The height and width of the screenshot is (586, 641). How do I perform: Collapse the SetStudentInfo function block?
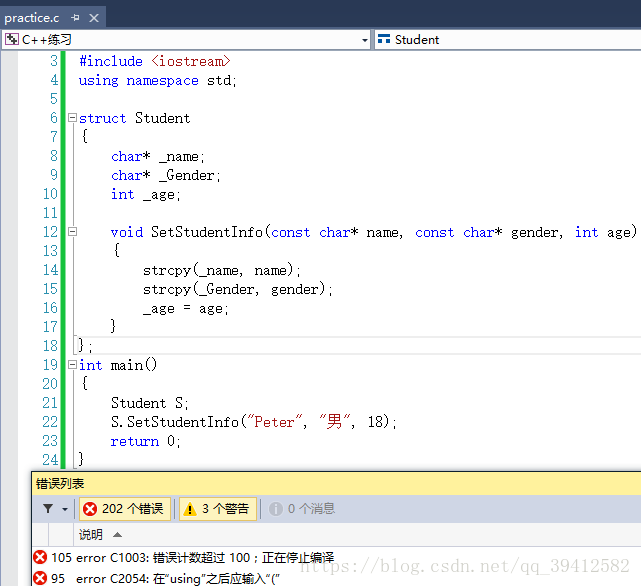tap(72, 232)
